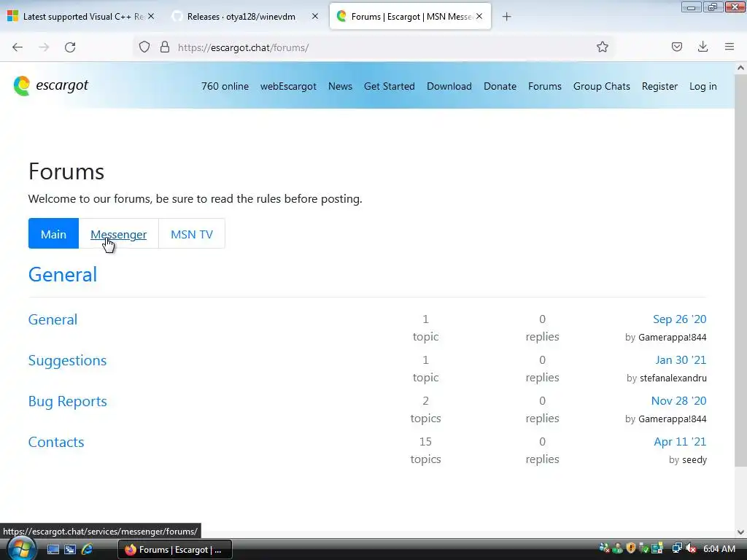The height and width of the screenshot is (560, 747).
Task: Open latest post dated Apr 11 '21
Action: point(680,442)
